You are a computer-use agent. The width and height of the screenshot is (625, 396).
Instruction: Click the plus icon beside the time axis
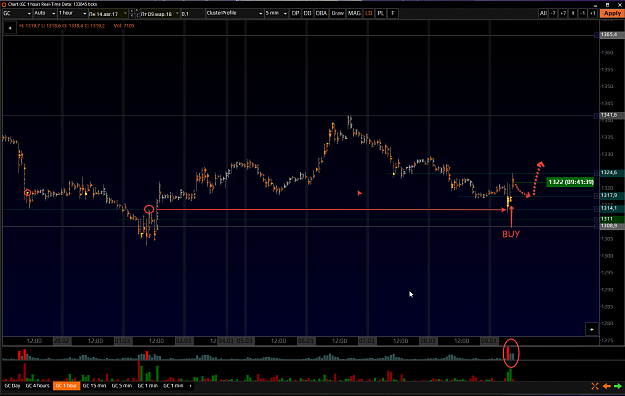(592, 329)
